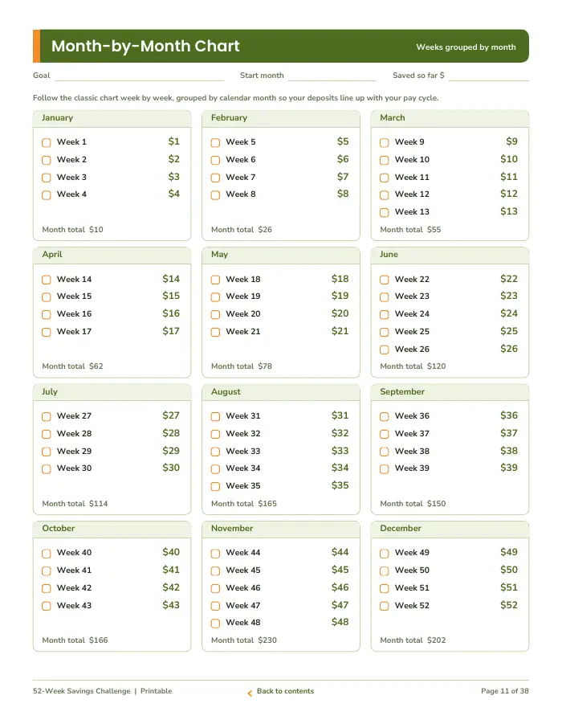The image size is (562, 728).
Task: Tick the Week 11 checkbox
Action: pos(385,178)
